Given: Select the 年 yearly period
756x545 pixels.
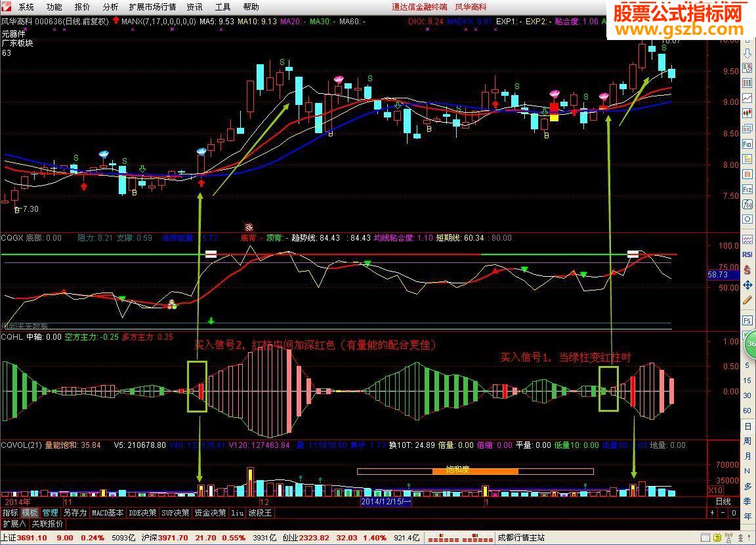Looking at the screenshot, I should click(x=747, y=515).
